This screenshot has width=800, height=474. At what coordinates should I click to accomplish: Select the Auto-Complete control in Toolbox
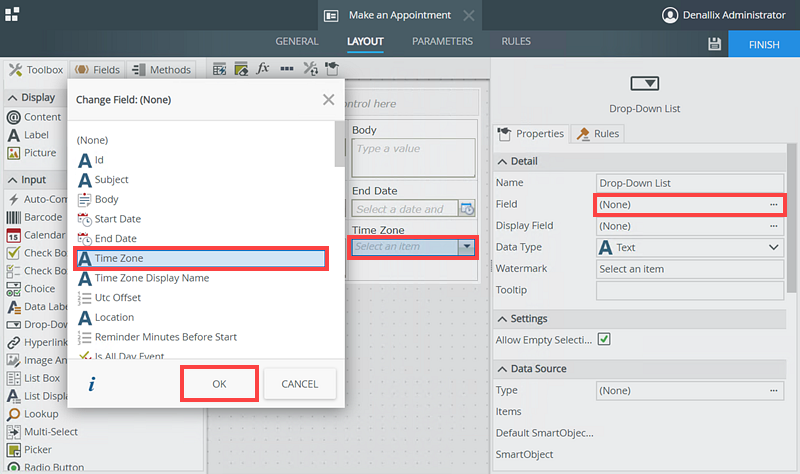[37, 199]
